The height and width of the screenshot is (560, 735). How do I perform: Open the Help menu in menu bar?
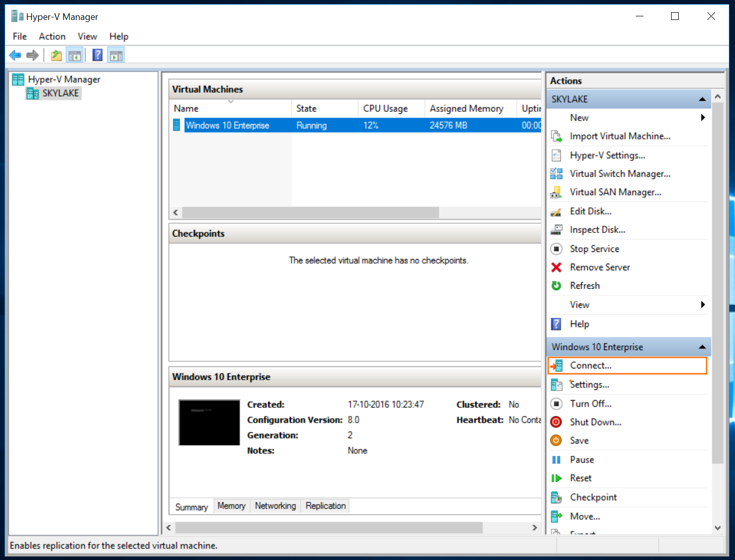(x=119, y=36)
